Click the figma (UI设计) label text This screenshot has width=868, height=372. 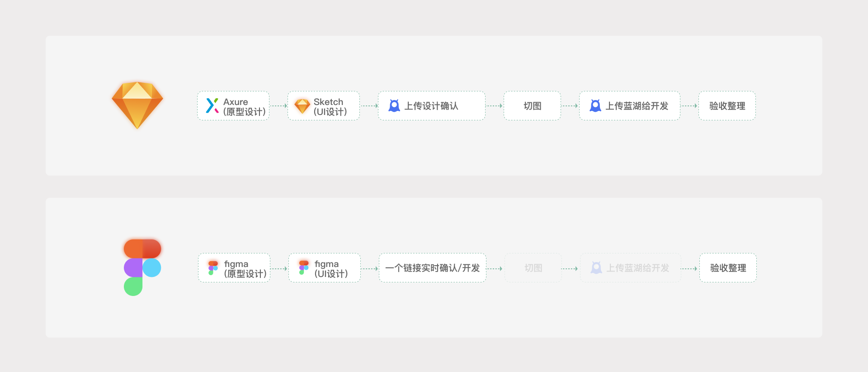click(x=331, y=269)
